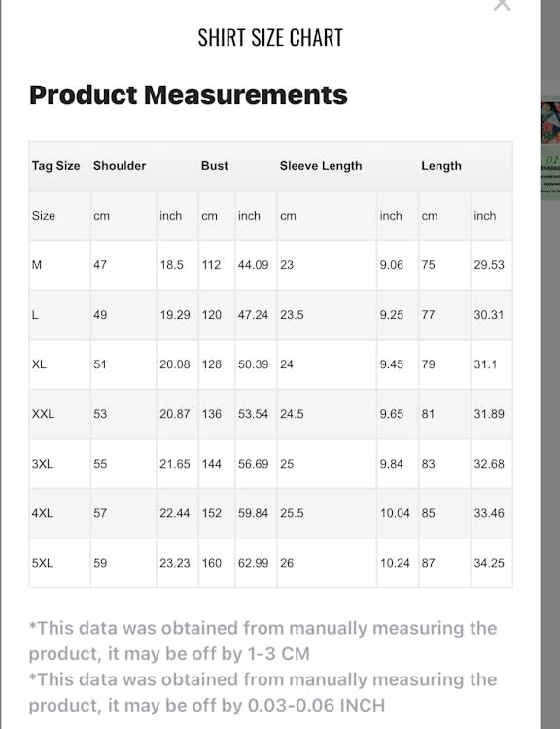Click the Shoulder column header
Image resolution: width=560 pixels, height=729 pixels.
click(120, 166)
